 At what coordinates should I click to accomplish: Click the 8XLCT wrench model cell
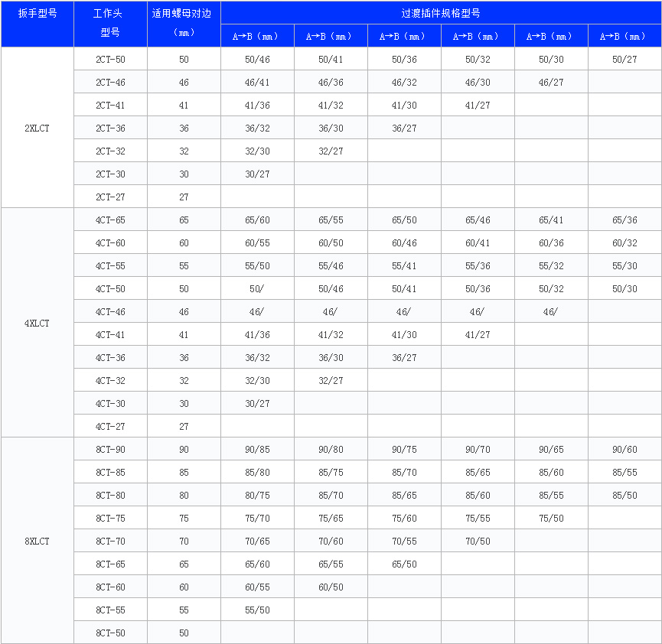click(37, 541)
